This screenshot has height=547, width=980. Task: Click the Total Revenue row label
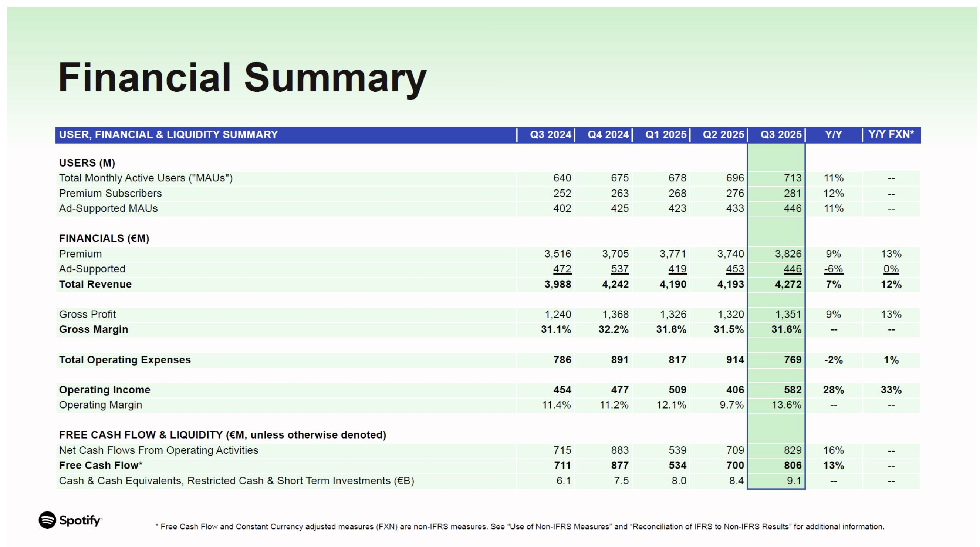tap(95, 284)
